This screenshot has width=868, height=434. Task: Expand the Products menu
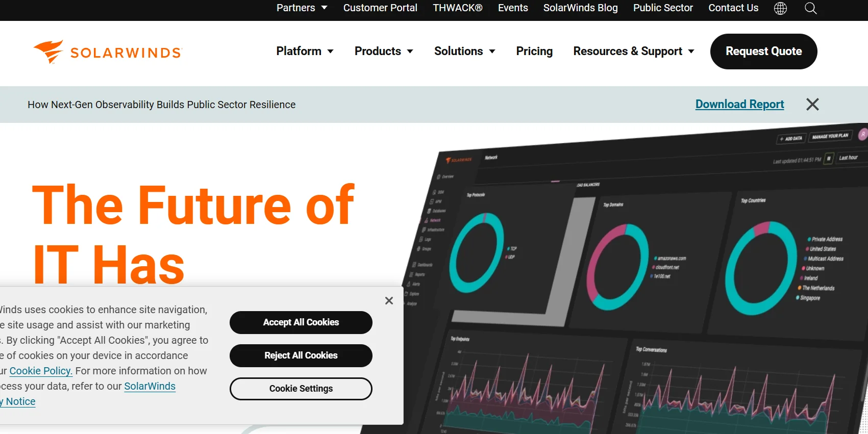point(384,51)
